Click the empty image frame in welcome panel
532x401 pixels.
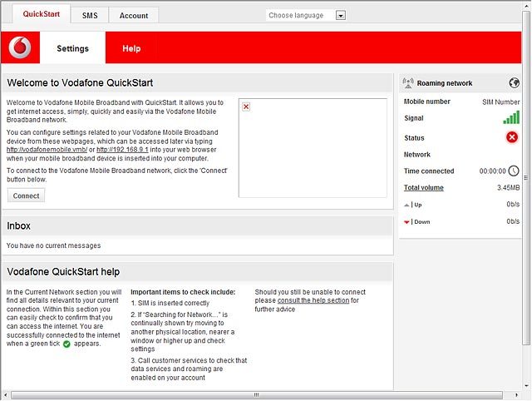click(x=313, y=148)
